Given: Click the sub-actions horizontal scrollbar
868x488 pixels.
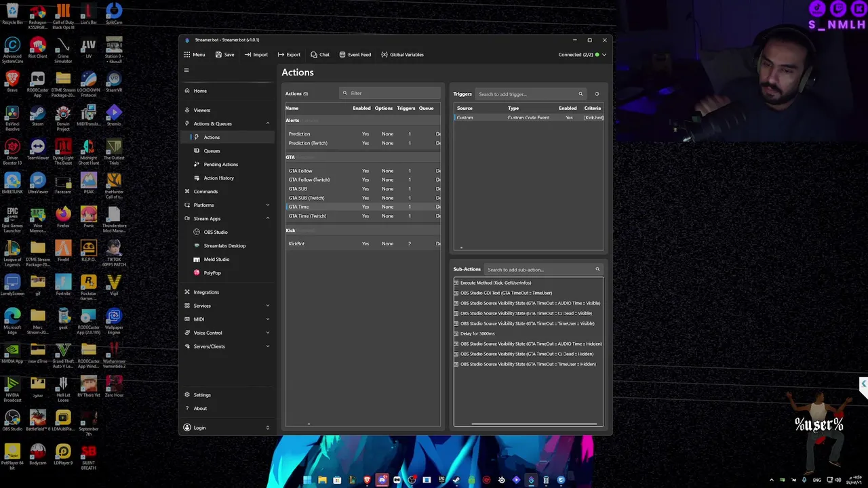Looking at the screenshot, I should [534, 424].
